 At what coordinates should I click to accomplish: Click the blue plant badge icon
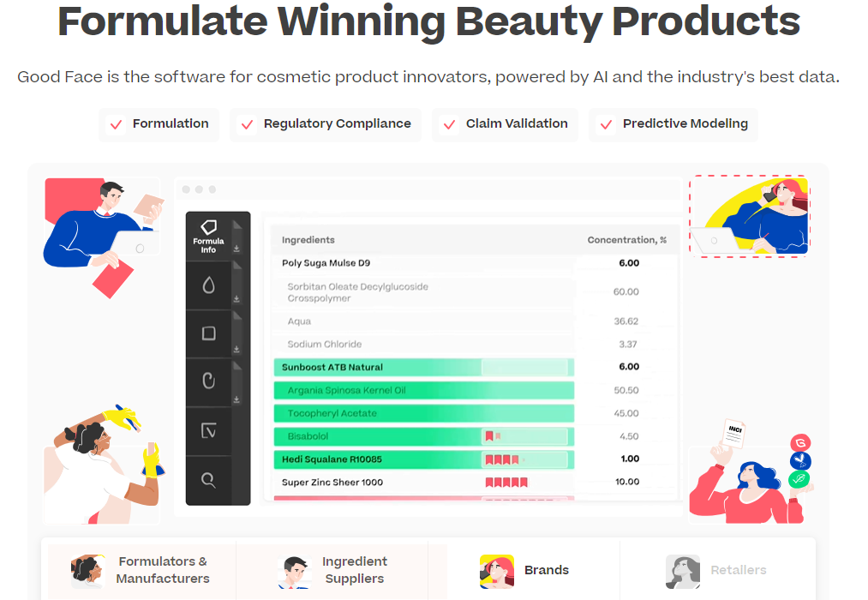[x=800, y=460]
